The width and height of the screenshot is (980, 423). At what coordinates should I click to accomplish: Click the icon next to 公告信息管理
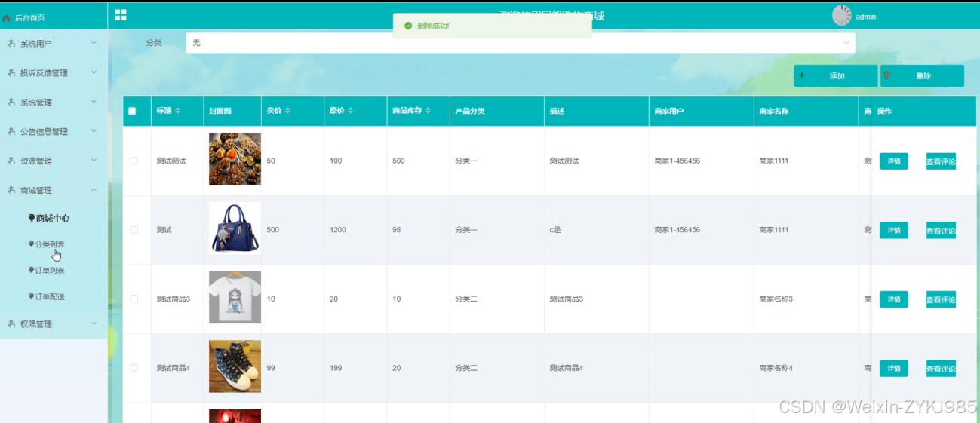coord(11,131)
